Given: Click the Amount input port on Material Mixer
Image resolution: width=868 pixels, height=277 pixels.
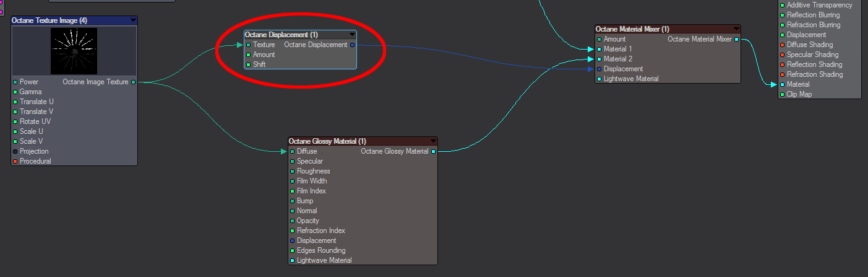Looking at the screenshot, I should (599, 39).
